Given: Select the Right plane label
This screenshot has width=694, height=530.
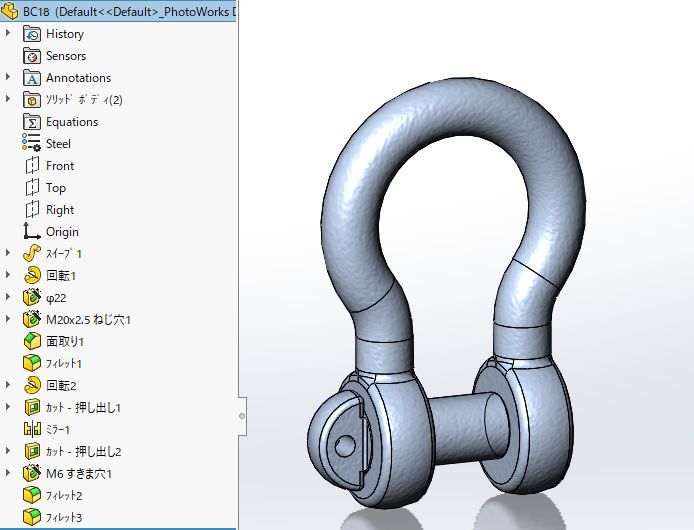Looking at the screenshot, I should 60,210.
